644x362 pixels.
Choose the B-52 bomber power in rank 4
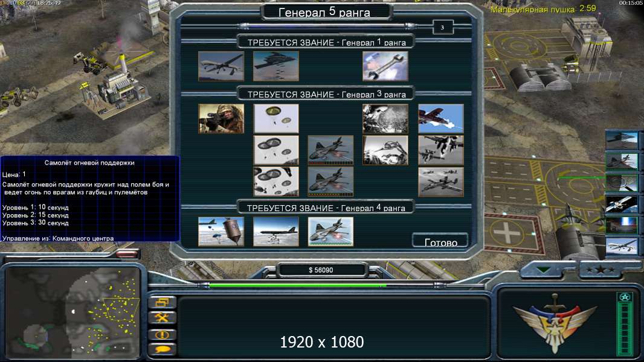coord(276,232)
